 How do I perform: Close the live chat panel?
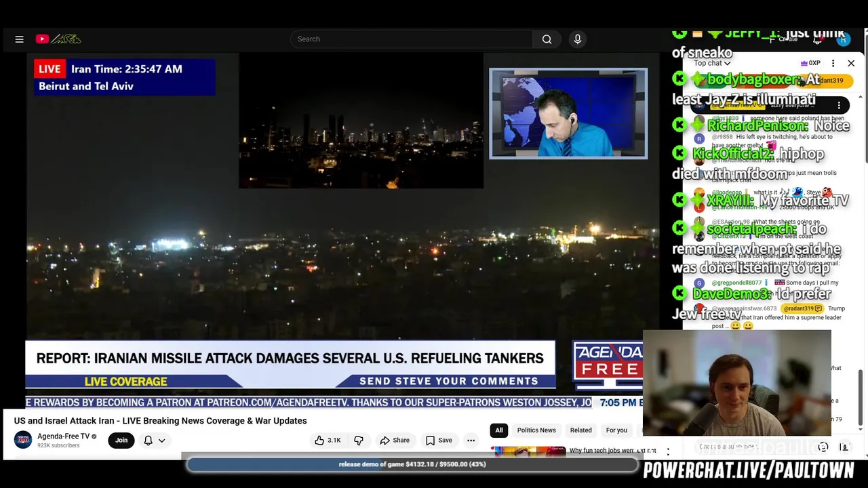(x=851, y=63)
